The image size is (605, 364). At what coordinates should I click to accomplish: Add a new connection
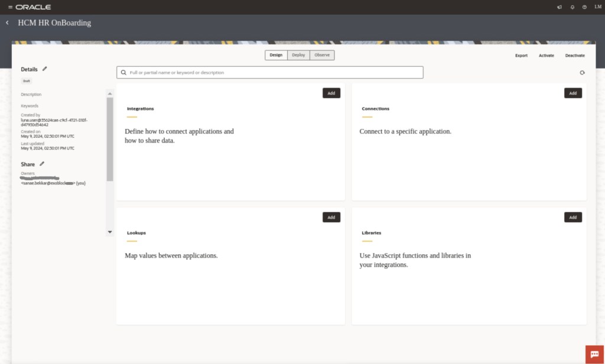pyautogui.click(x=573, y=93)
